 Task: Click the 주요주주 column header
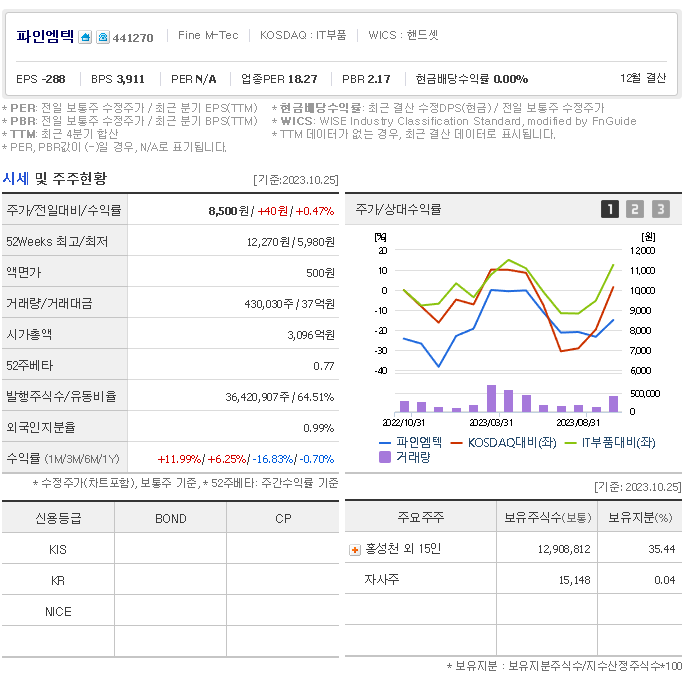tap(421, 517)
